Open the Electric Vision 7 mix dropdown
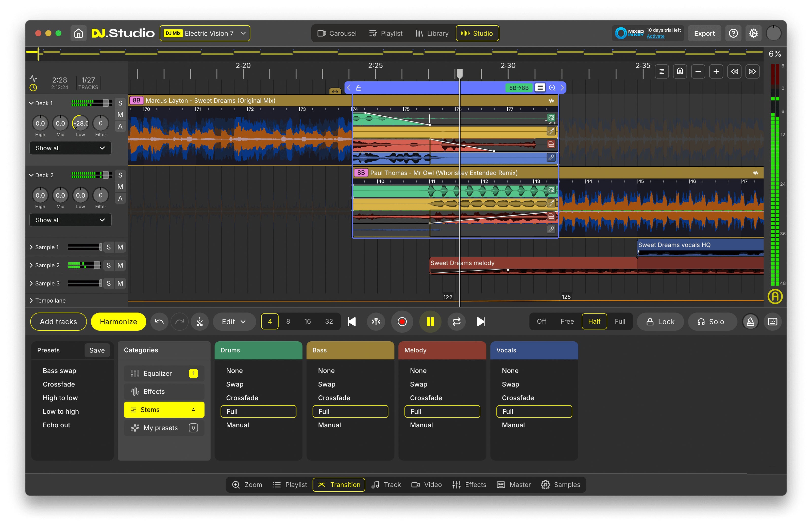 coord(205,33)
